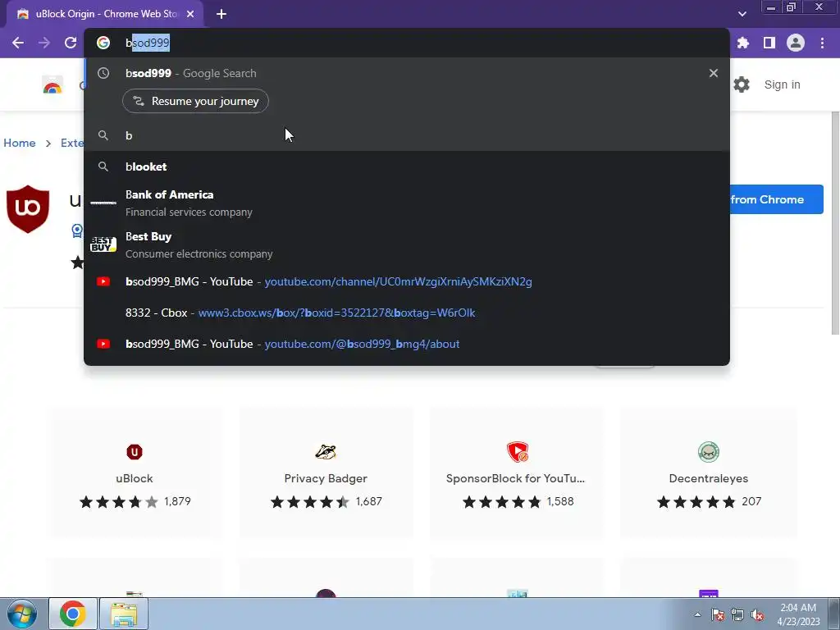Reload the page with the refresh icon
Image resolution: width=840 pixels, height=630 pixels.
coord(71,43)
